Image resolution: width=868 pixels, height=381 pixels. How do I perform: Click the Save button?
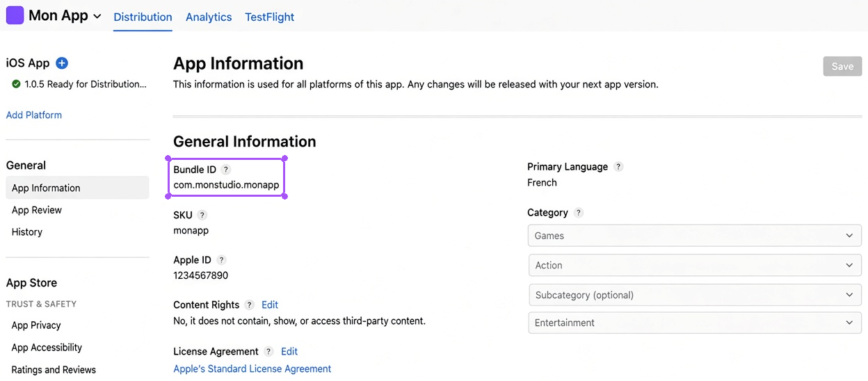pos(842,66)
